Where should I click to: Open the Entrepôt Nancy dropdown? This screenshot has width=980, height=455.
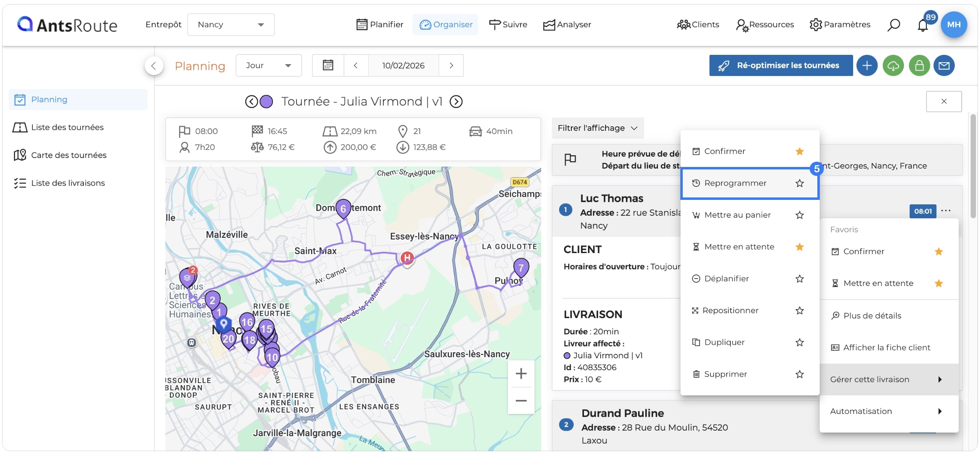[x=231, y=25]
